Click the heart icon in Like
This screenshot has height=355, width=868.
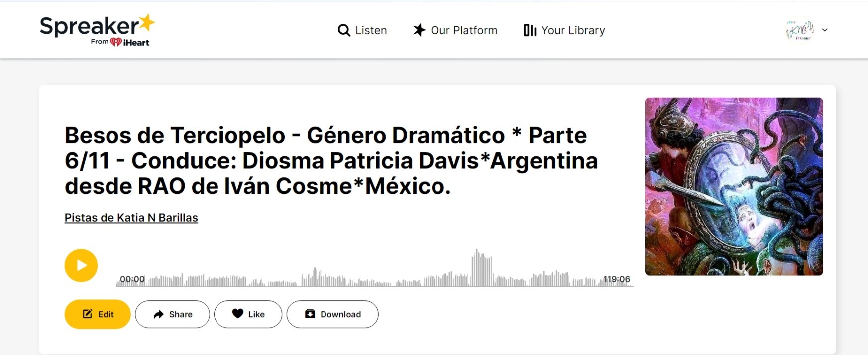(238, 314)
